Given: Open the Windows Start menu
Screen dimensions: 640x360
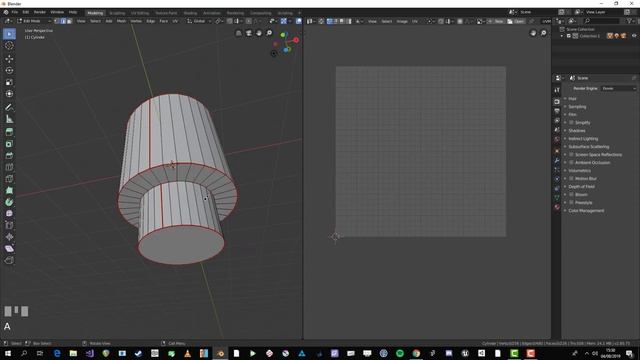Looking at the screenshot, I should (x=8, y=353).
